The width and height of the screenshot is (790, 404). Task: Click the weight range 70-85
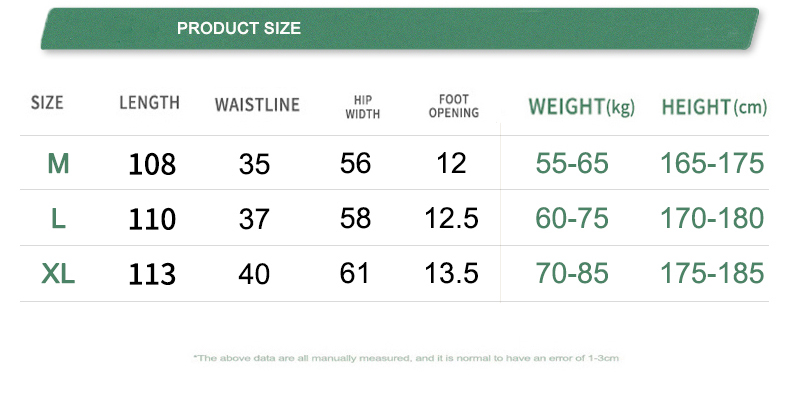coord(572,272)
